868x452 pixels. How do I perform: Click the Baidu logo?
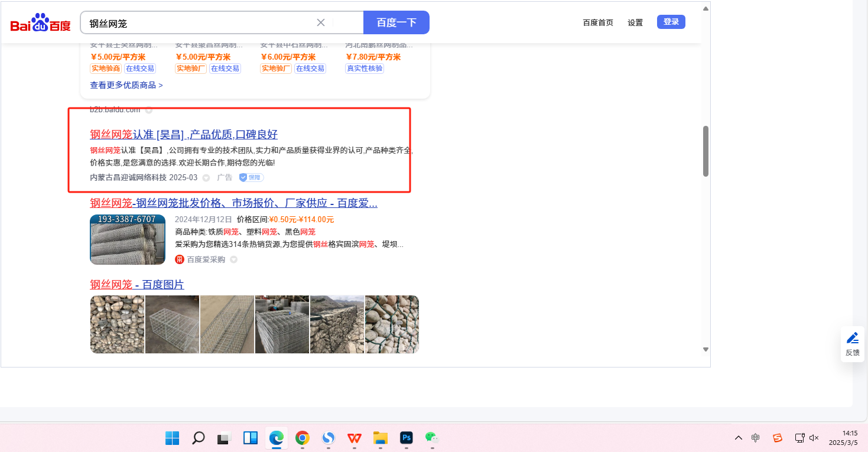pyautogui.click(x=40, y=23)
